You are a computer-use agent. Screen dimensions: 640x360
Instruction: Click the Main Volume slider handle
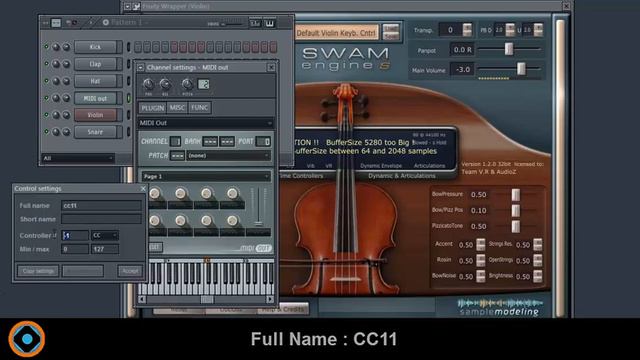[x=521, y=69]
